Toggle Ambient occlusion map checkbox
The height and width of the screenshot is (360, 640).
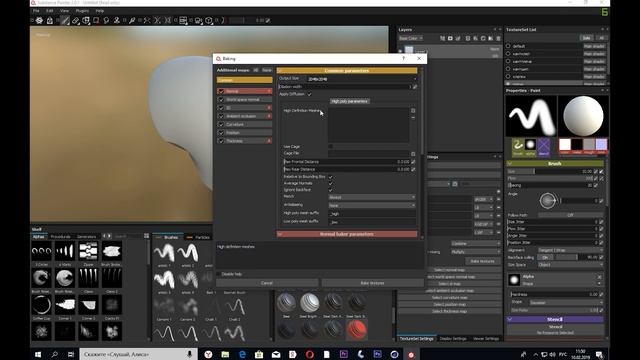[221, 116]
